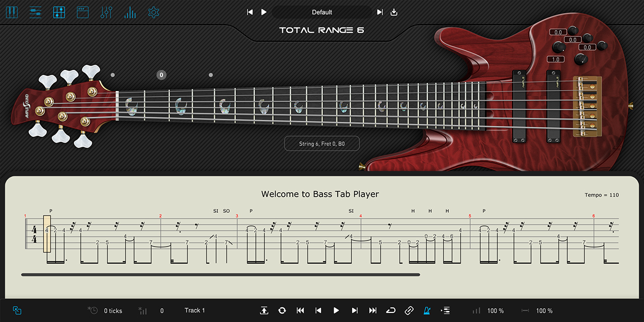Open the Default preset dropdown
Viewport: 644px width, 322px height.
[x=322, y=12]
